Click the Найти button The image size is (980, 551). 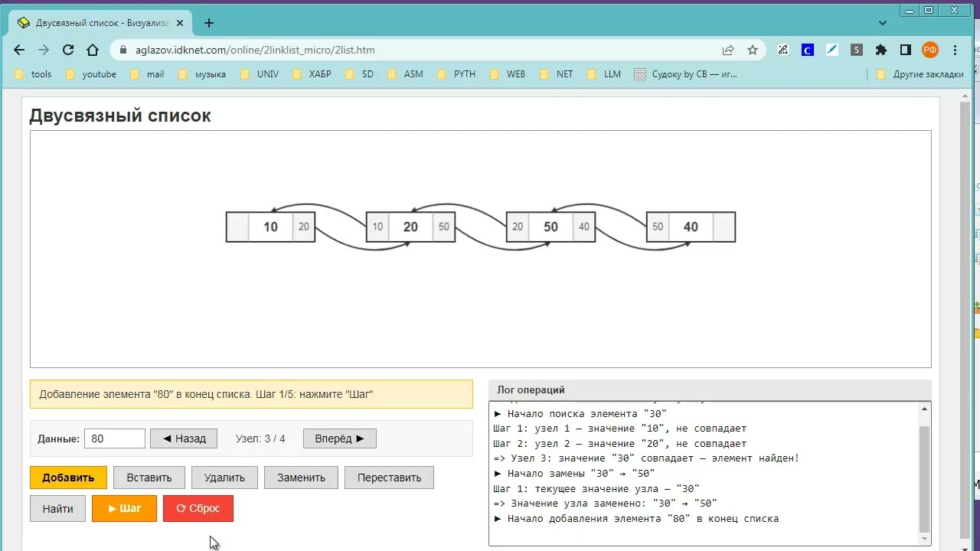pyautogui.click(x=58, y=508)
